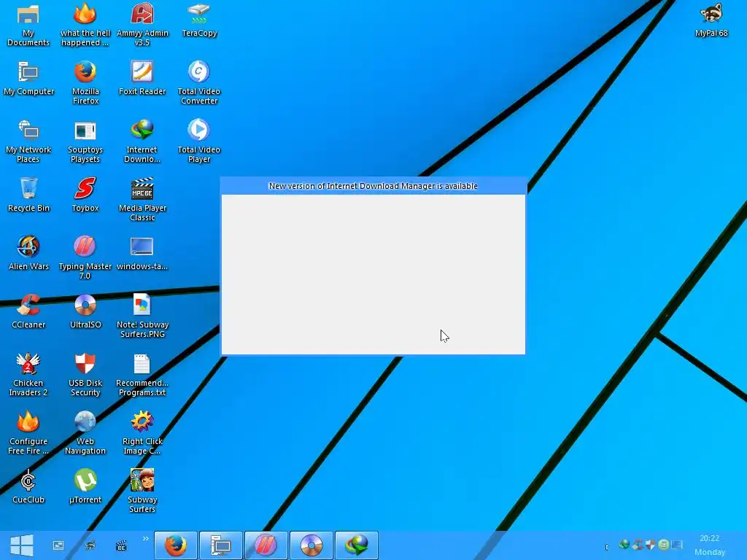Click the µTorrent desktop icon

point(85,486)
